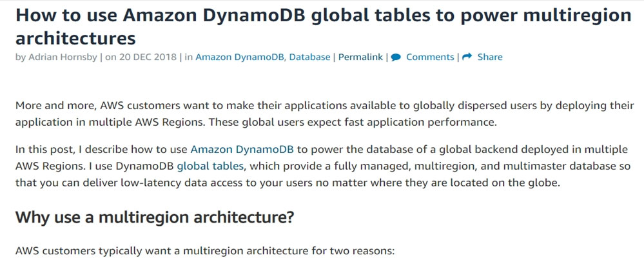Click the sentence starting "More and more"
Screen dimensions: 644x271
point(258,105)
